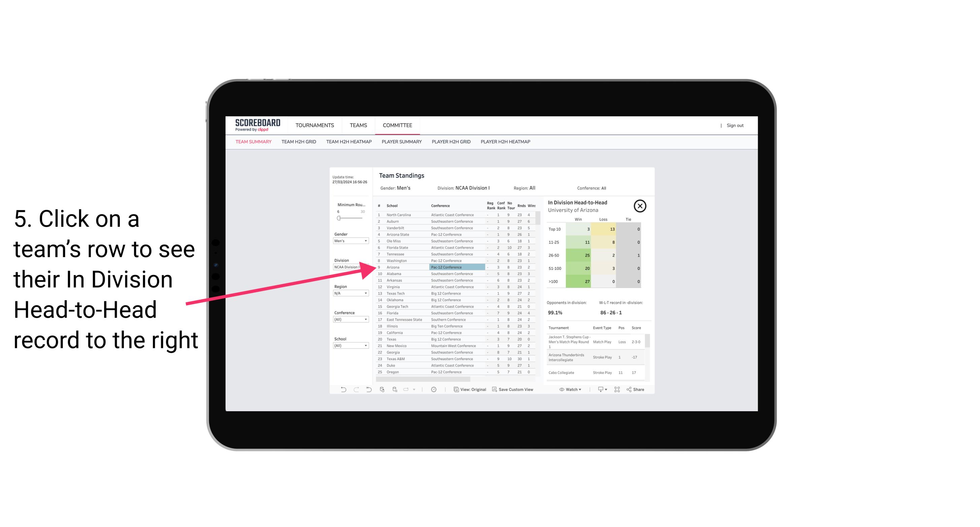The height and width of the screenshot is (527, 980).
Task: Click the Save Custom View icon
Action: [x=495, y=389]
